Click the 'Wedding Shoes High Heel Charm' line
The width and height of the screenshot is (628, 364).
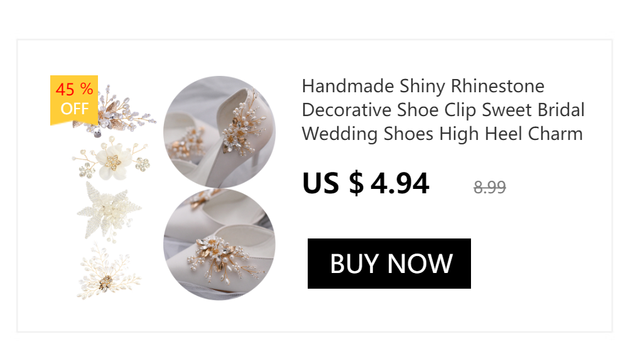click(x=442, y=134)
